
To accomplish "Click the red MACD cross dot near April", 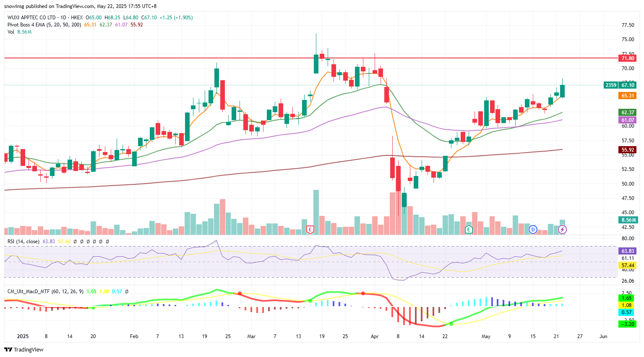I will coord(363,293).
